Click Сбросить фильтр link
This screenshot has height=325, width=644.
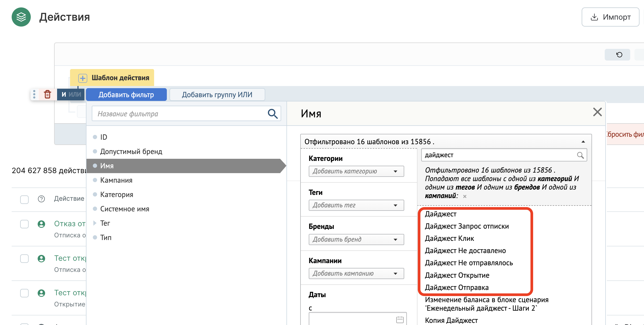pos(625,134)
